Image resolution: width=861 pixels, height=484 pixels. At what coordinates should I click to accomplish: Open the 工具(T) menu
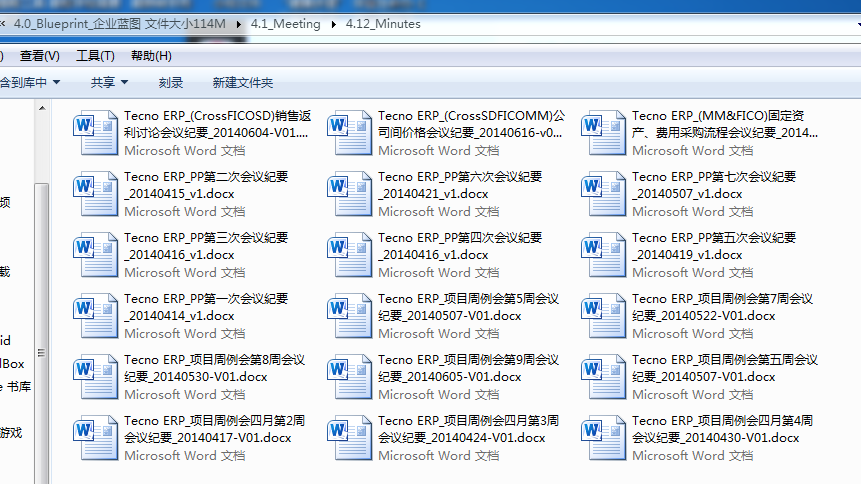pyautogui.click(x=95, y=56)
